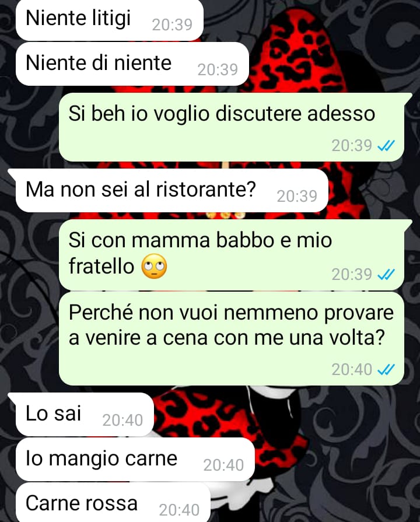This screenshot has width=420, height=522.
Task: Select the 'Niente di niente' message
Action: [132, 64]
